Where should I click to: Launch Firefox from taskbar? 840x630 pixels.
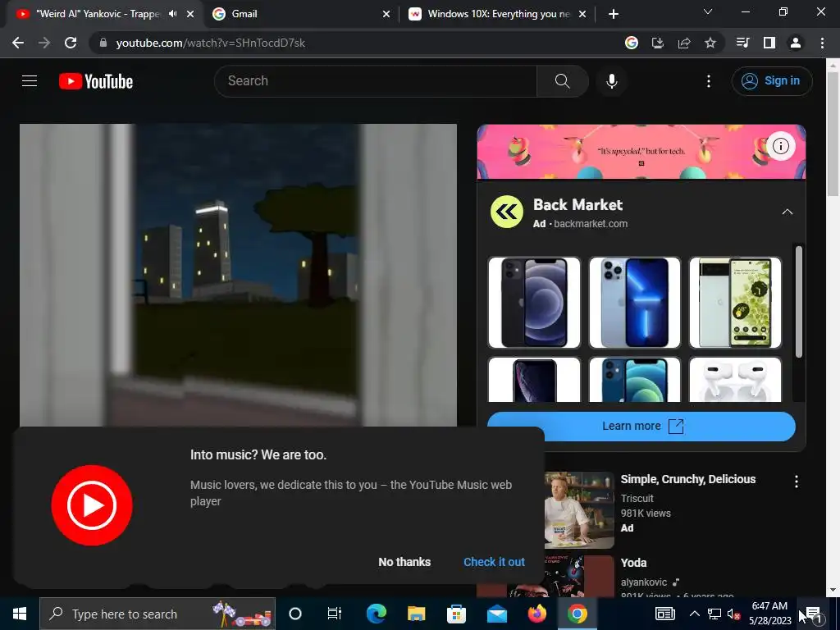pos(536,614)
